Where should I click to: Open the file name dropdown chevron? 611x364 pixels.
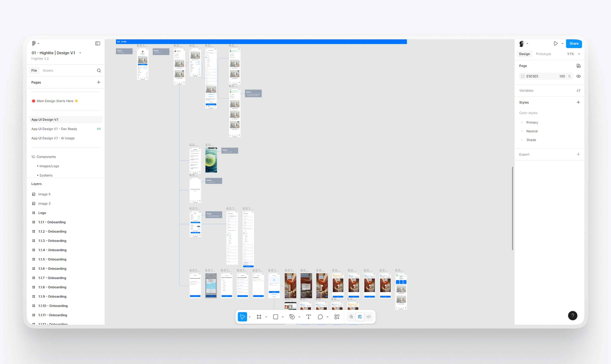click(80, 53)
